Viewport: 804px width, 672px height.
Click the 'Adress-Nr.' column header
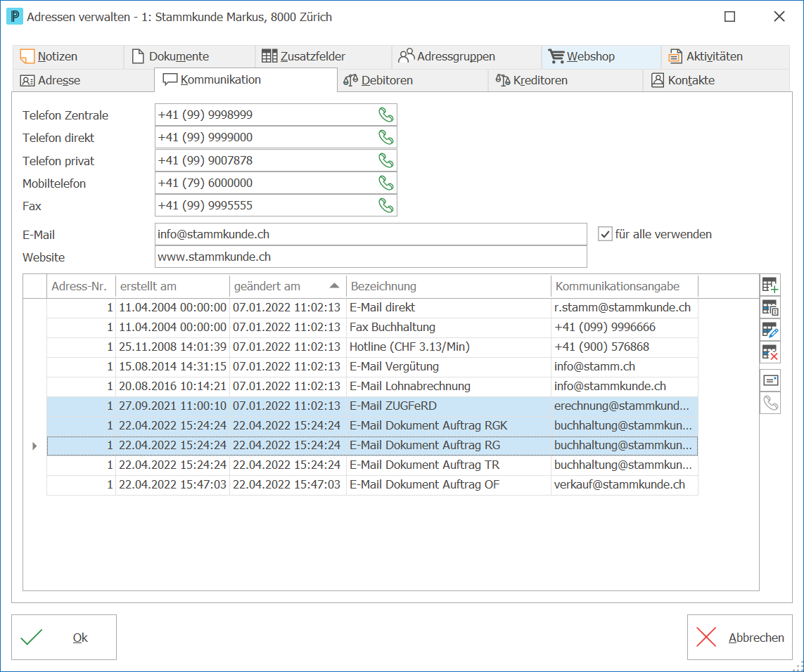pos(81,286)
